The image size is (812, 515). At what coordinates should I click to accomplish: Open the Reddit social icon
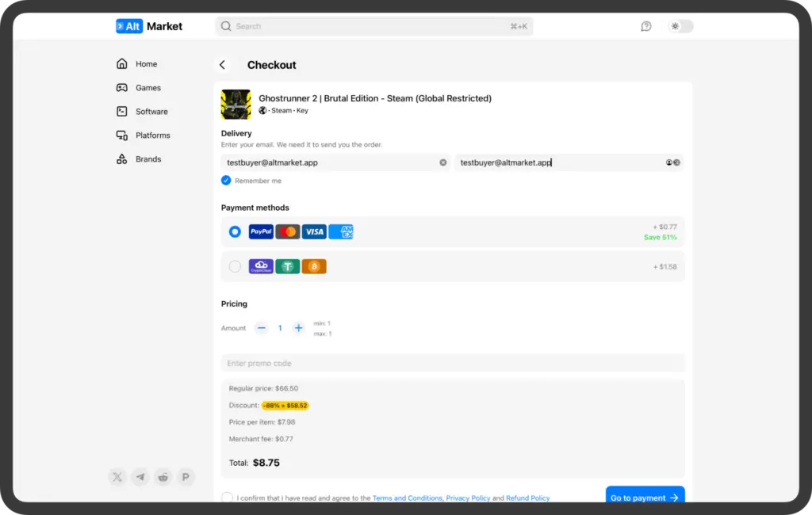(x=163, y=477)
